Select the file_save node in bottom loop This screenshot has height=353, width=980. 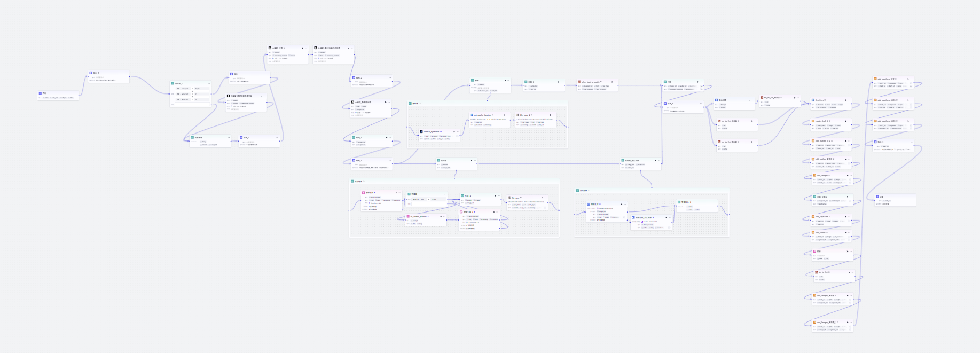pyautogui.click(x=516, y=198)
